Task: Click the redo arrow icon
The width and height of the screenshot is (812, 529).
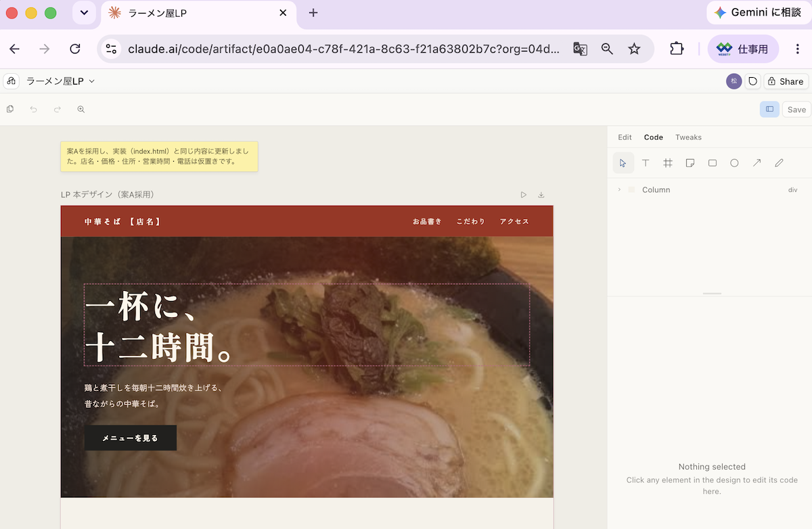Action: [x=58, y=109]
